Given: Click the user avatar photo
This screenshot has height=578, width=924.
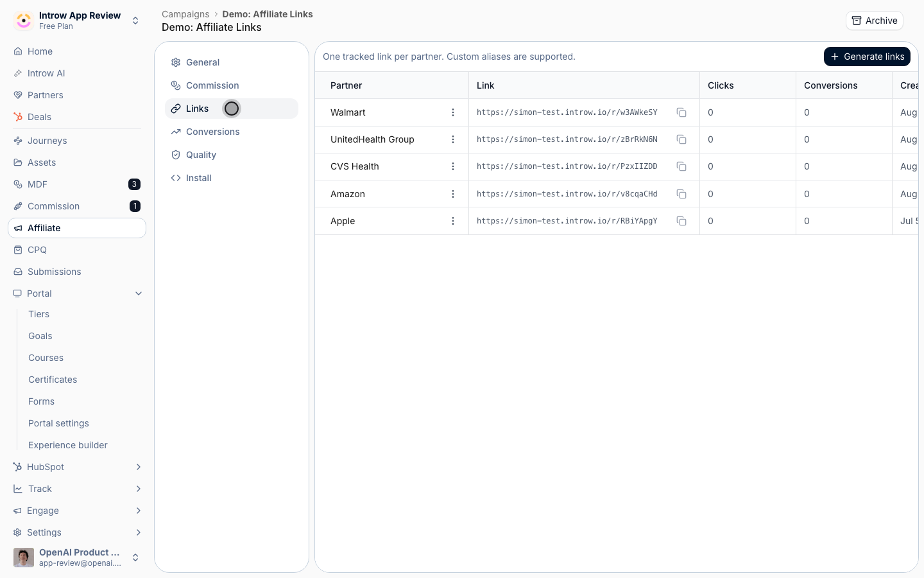Looking at the screenshot, I should click(24, 557).
